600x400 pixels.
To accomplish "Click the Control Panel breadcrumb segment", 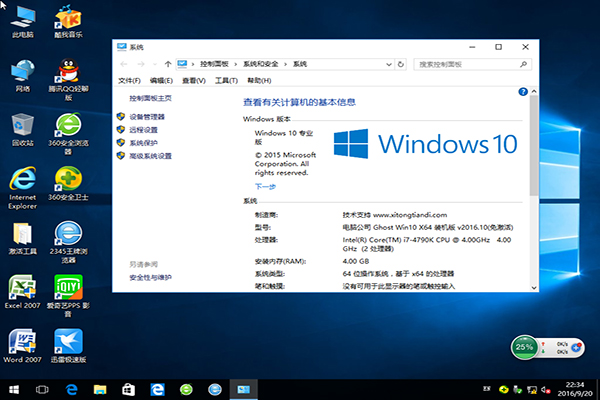I will [214, 64].
